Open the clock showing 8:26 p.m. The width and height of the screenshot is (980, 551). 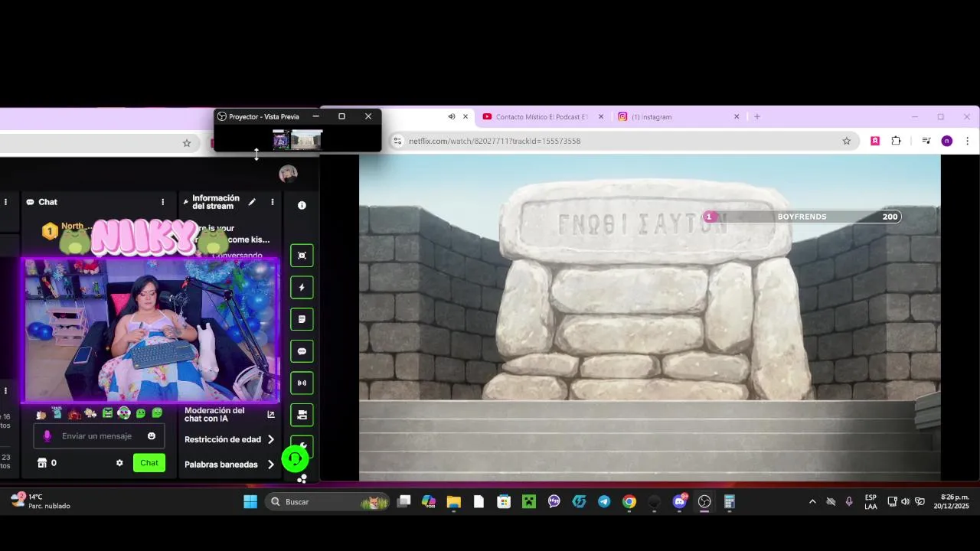pos(951,502)
